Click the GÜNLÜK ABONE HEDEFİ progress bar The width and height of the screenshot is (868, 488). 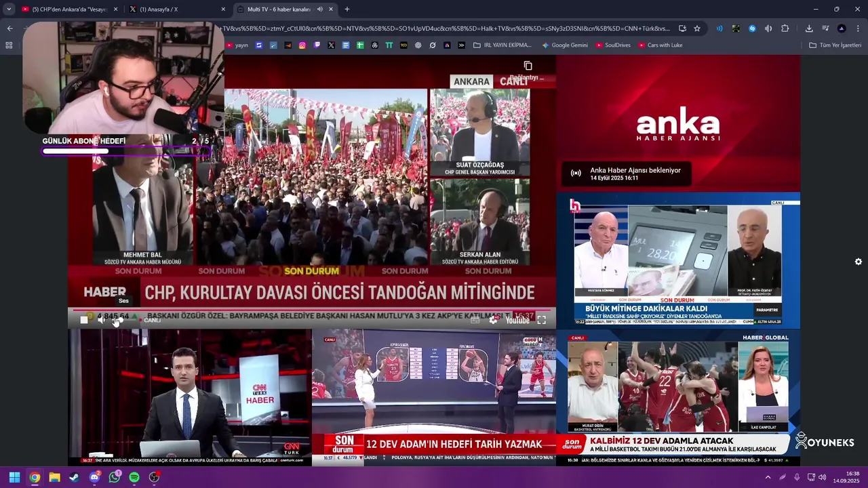pos(126,151)
